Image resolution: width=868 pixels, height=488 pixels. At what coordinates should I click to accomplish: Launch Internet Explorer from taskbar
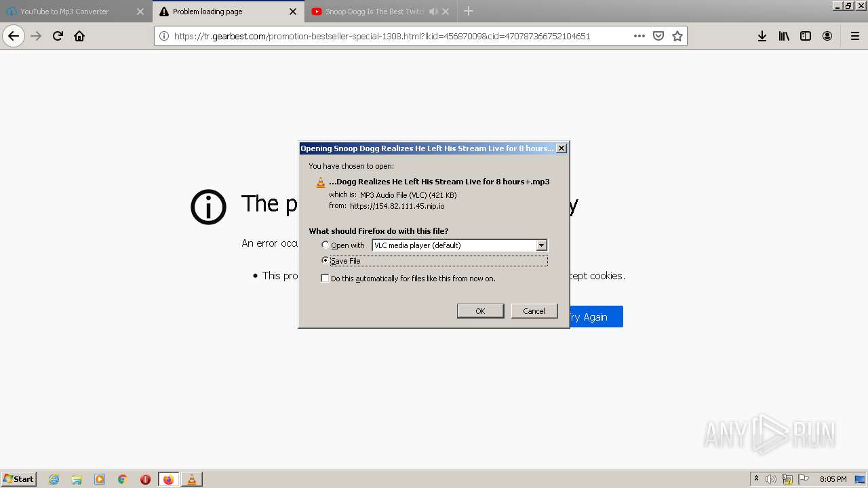[x=54, y=479]
